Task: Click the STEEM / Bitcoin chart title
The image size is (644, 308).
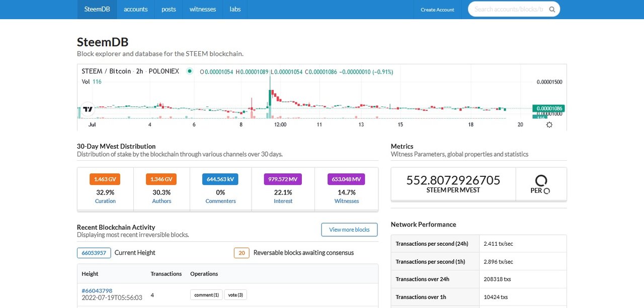Action: [x=130, y=71]
